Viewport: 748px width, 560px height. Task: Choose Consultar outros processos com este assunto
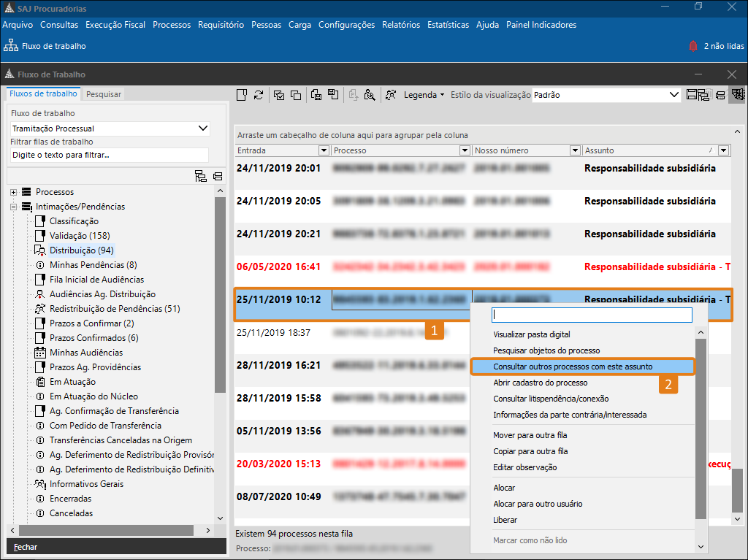(x=573, y=367)
